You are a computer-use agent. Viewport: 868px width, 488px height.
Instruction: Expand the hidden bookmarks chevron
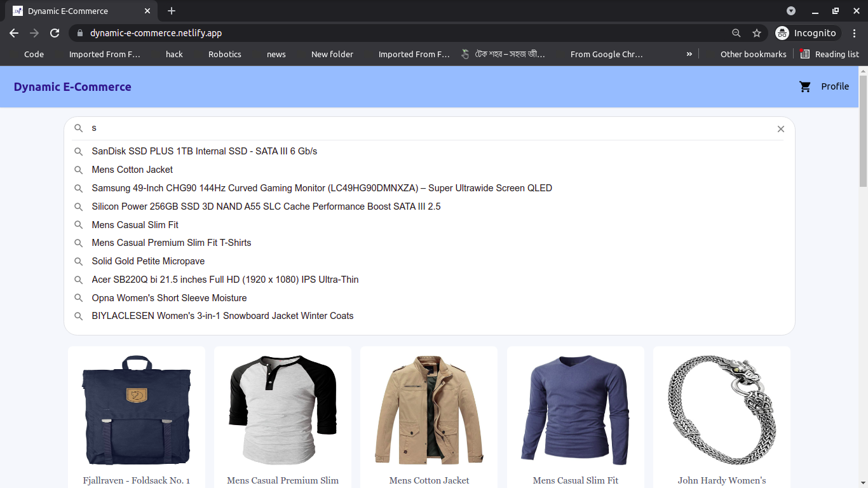[x=689, y=54]
